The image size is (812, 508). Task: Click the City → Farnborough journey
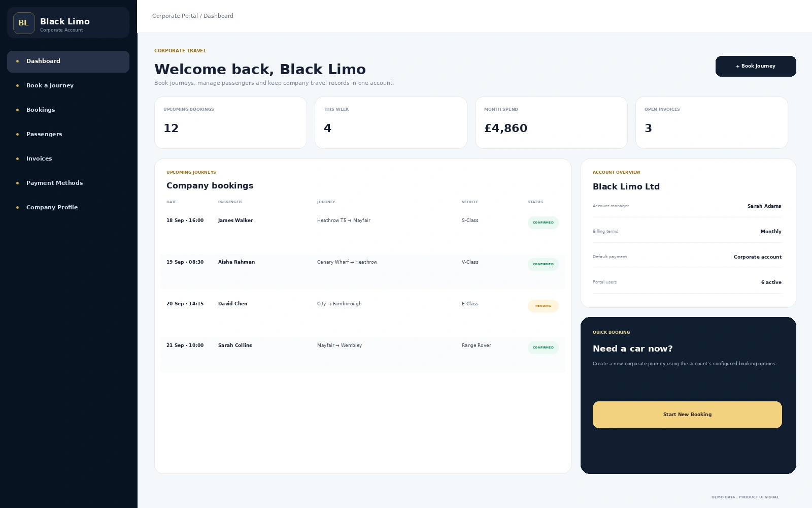pos(340,304)
